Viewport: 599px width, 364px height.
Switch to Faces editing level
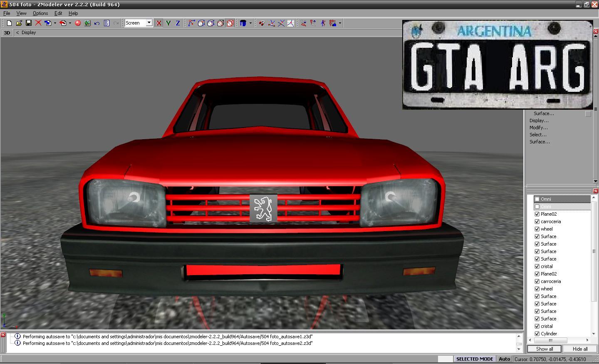[211, 23]
